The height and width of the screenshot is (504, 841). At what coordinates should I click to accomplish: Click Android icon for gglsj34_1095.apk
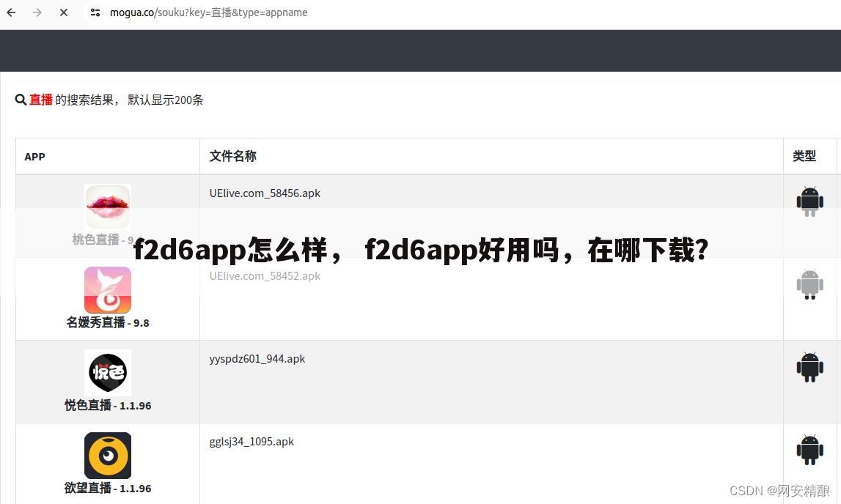[810, 450]
